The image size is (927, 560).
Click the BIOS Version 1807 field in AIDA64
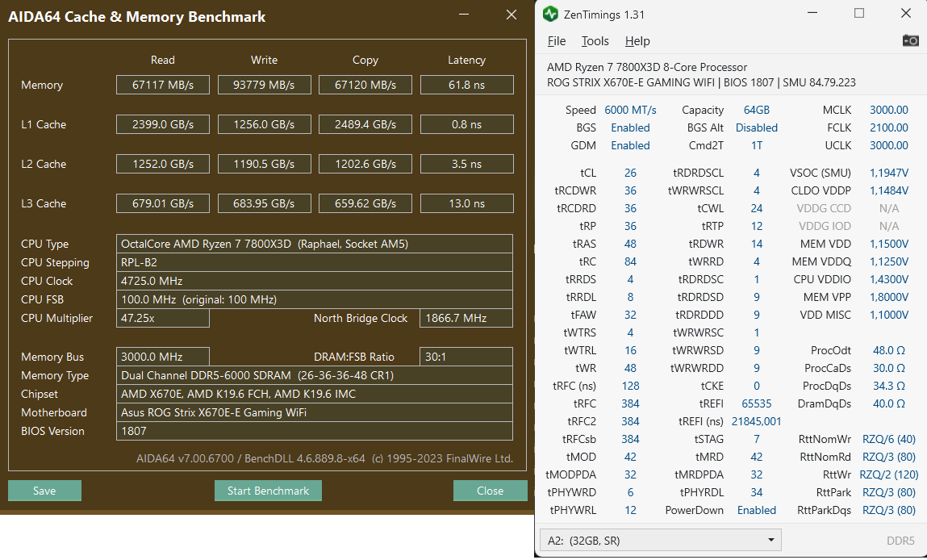tap(315, 431)
